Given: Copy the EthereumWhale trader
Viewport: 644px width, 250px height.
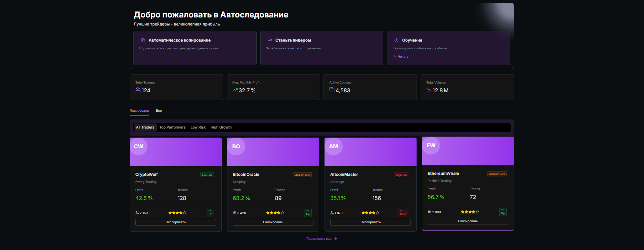Looking at the screenshot, I should click(x=468, y=221).
